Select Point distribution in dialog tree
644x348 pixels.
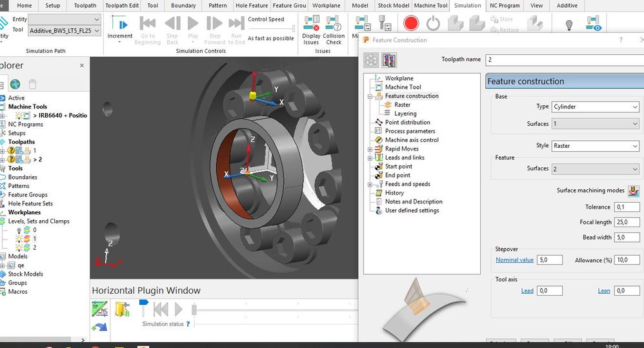tap(407, 123)
